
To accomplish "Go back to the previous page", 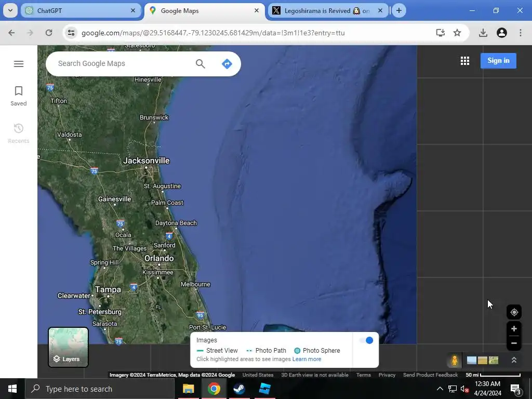I will [x=11, y=33].
